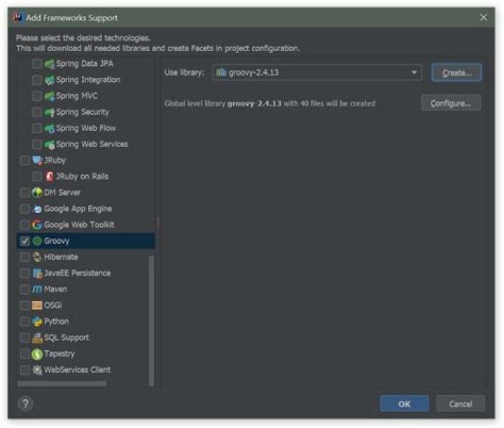
Task: Select the Google Web Toolkit label
Action: point(79,225)
